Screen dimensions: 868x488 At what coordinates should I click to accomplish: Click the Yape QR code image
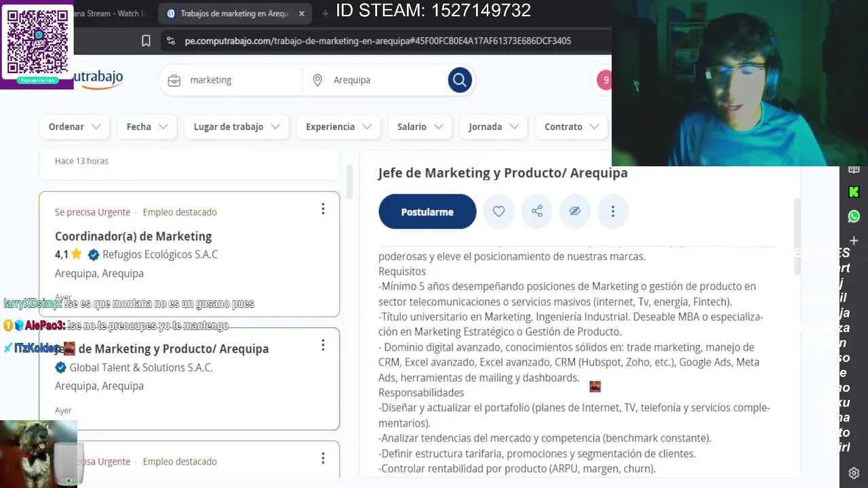coord(37,41)
